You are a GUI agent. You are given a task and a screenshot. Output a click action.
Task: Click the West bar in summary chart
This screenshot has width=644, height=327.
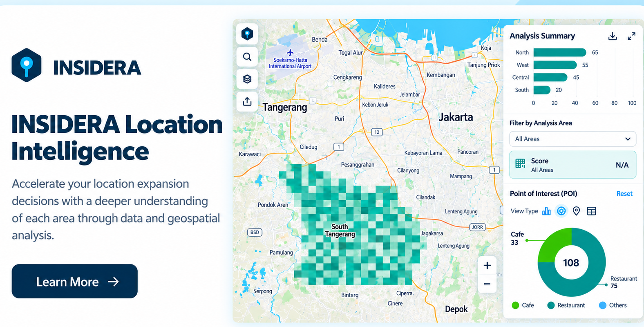point(555,65)
